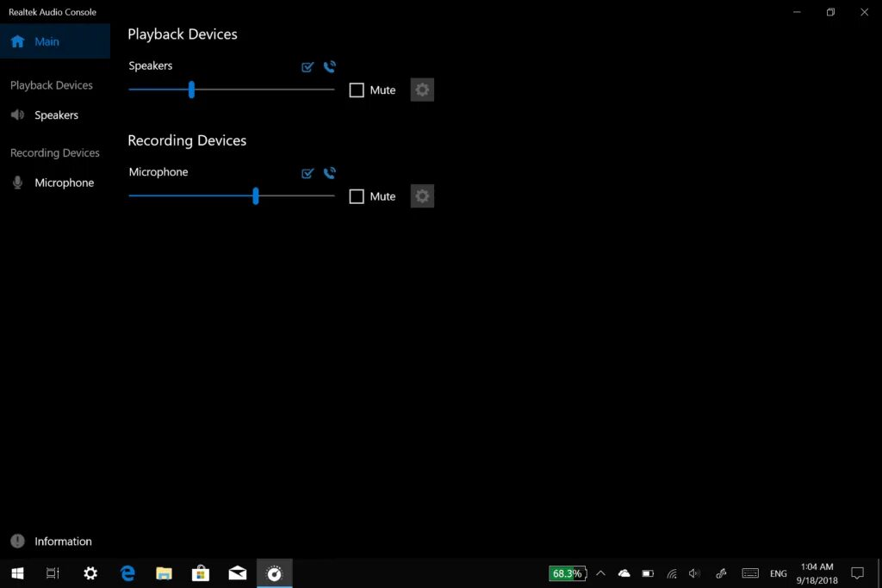Open the touch keyboard tray icon
This screenshot has width=882, height=588.
[750, 573]
